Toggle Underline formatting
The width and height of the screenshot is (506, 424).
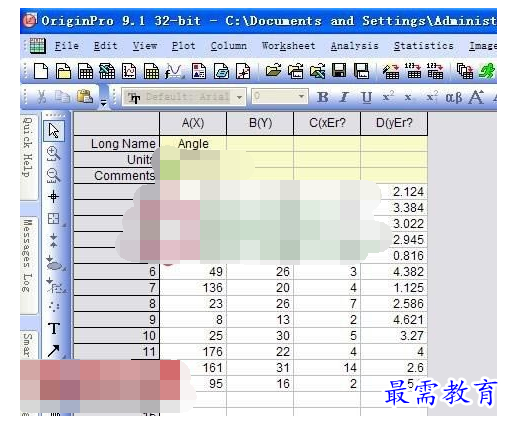[x=366, y=97]
